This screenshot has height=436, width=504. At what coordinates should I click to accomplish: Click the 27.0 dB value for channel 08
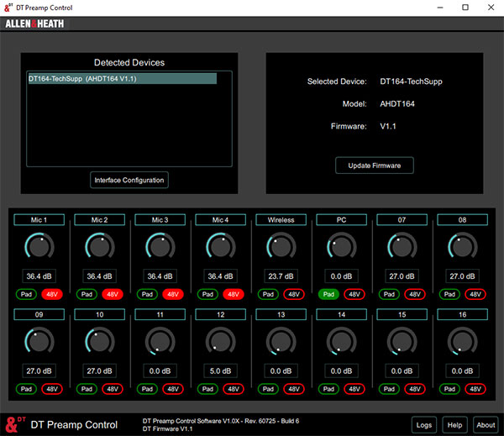(462, 276)
